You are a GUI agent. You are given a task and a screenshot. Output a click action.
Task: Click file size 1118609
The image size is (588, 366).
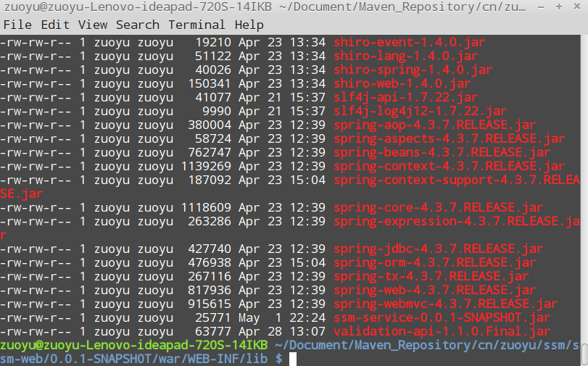coord(206,208)
